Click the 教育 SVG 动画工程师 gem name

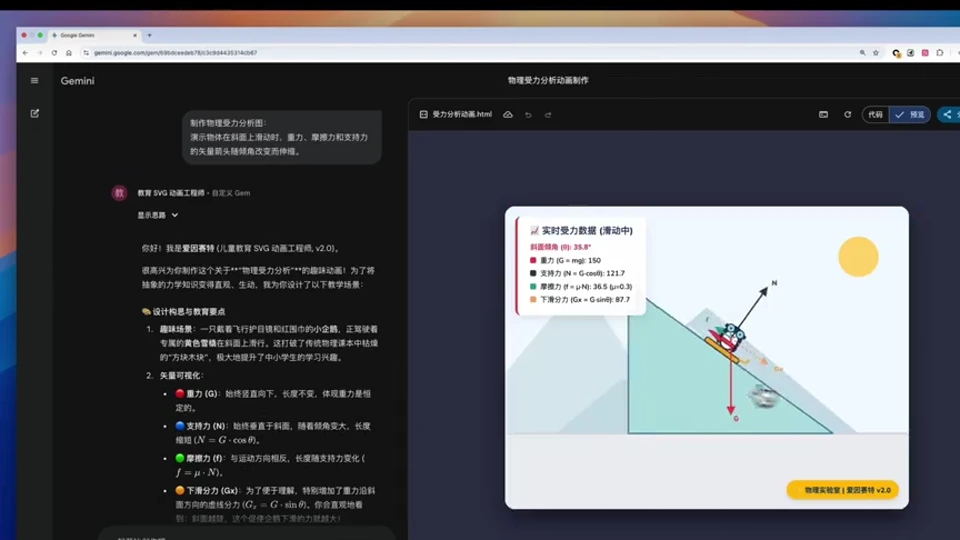pyautogui.click(x=171, y=193)
